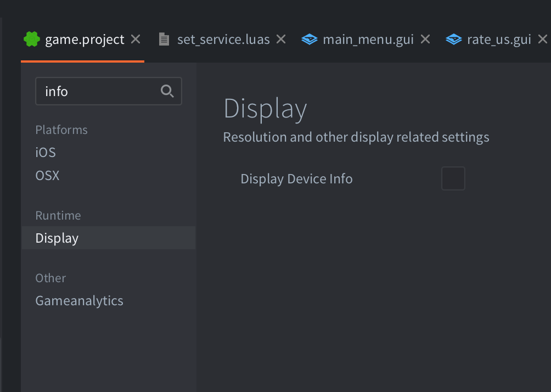Close the set_service.luas tab
Viewport: 551px width, 392px height.
pos(280,40)
